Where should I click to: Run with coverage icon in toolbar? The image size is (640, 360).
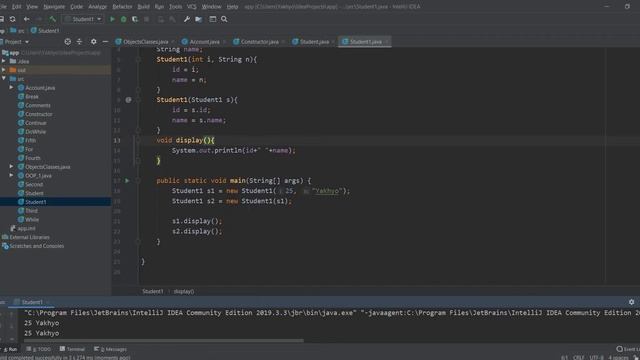(x=135, y=19)
